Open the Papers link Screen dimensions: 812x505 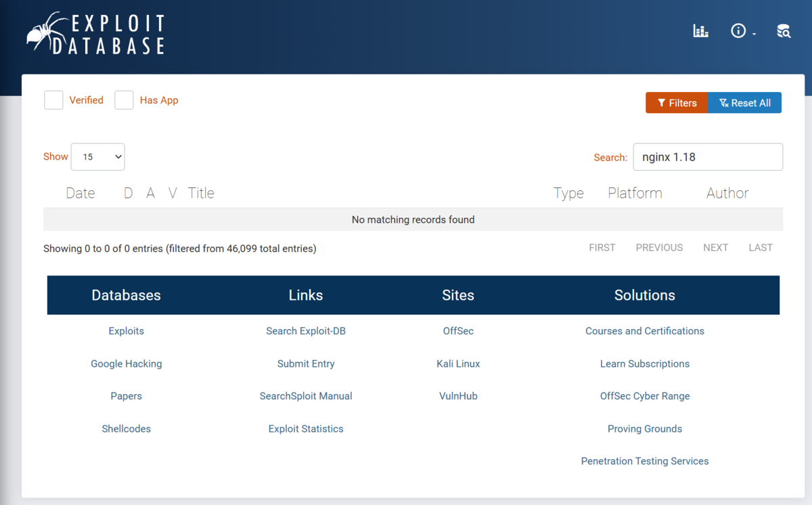point(126,396)
